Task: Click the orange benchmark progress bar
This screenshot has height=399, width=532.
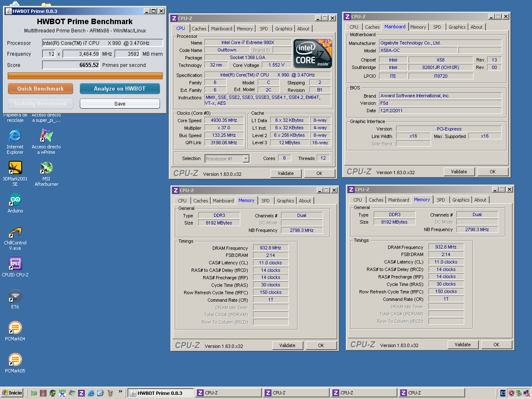Action: [x=85, y=76]
